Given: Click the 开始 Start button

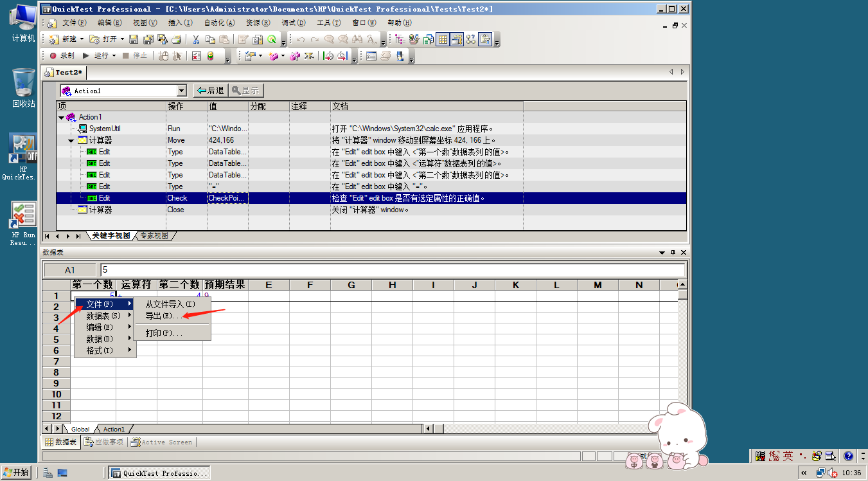Looking at the screenshot, I should pyautogui.click(x=16, y=473).
